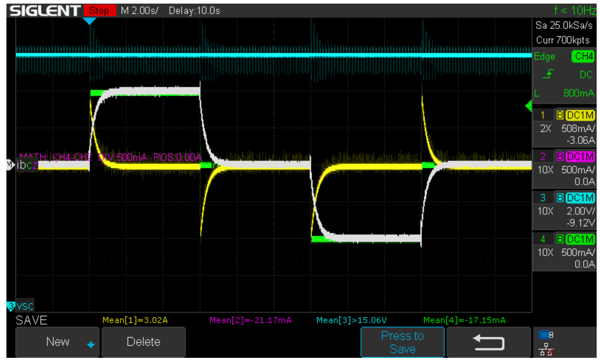Click channel 1 scale 508mA/ value
Viewport: 600px width, 364px height.
point(578,128)
